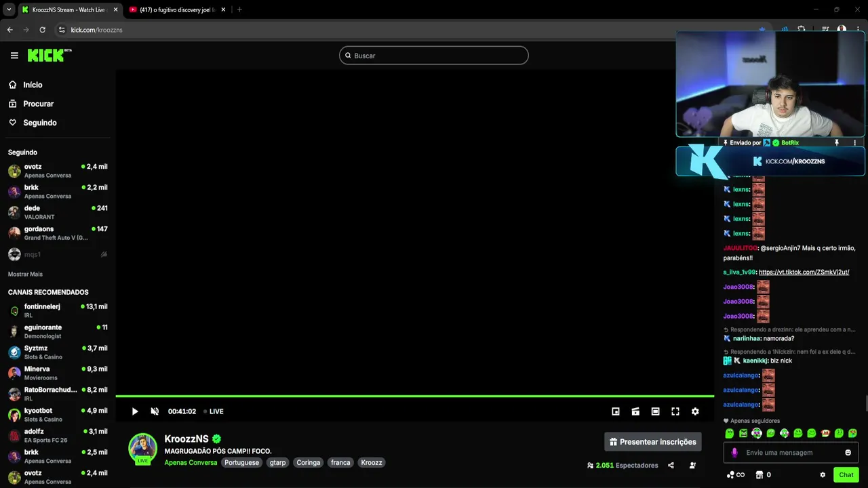Image resolution: width=868 pixels, height=488 pixels.
Task: Open Syztmz Slots & Casino channel
Action: tap(58, 352)
